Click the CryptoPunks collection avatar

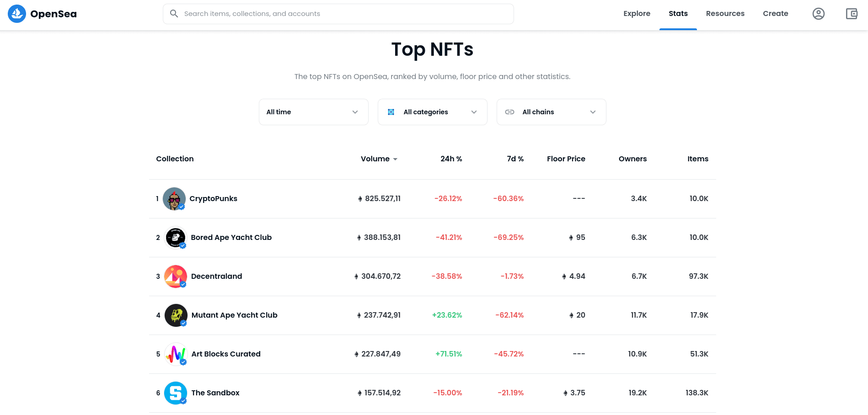click(174, 199)
